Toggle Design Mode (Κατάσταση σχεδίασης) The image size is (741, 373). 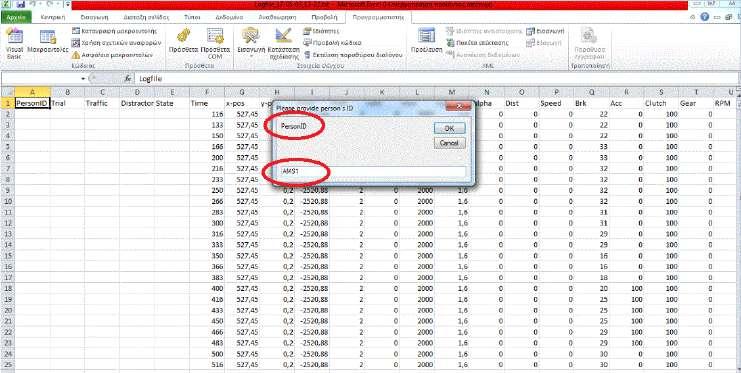tap(284, 43)
